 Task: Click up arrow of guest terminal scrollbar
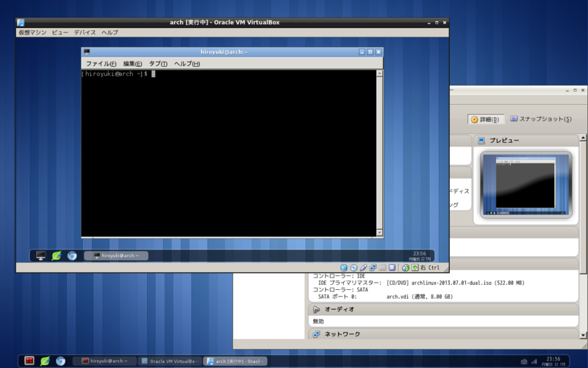click(379, 74)
